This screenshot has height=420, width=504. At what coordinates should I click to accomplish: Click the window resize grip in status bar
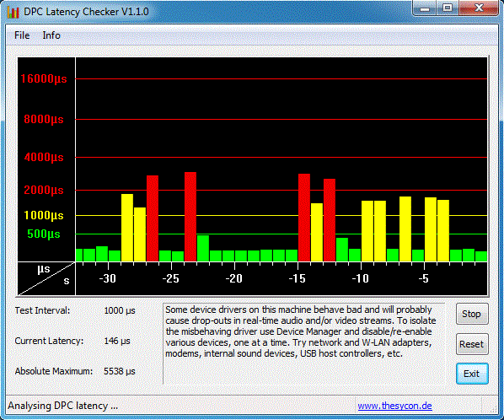click(x=493, y=407)
